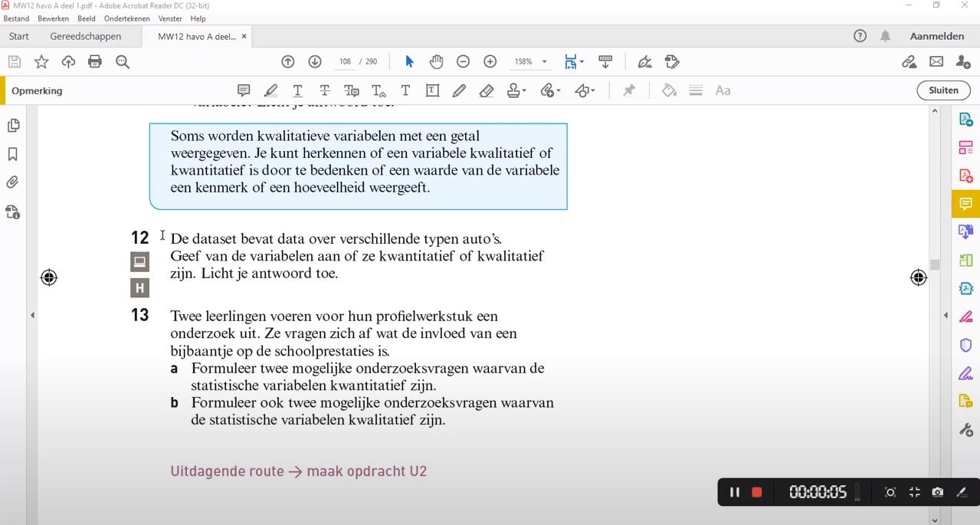Click the Aa text properties icon
980x525 pixels.
pos(723,90)
